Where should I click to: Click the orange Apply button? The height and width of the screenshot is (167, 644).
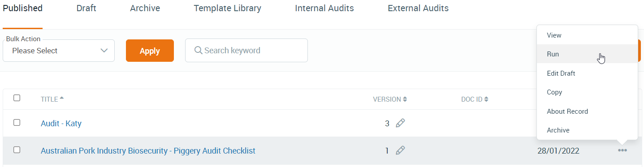pyautogui.click(x=150, y=51)
